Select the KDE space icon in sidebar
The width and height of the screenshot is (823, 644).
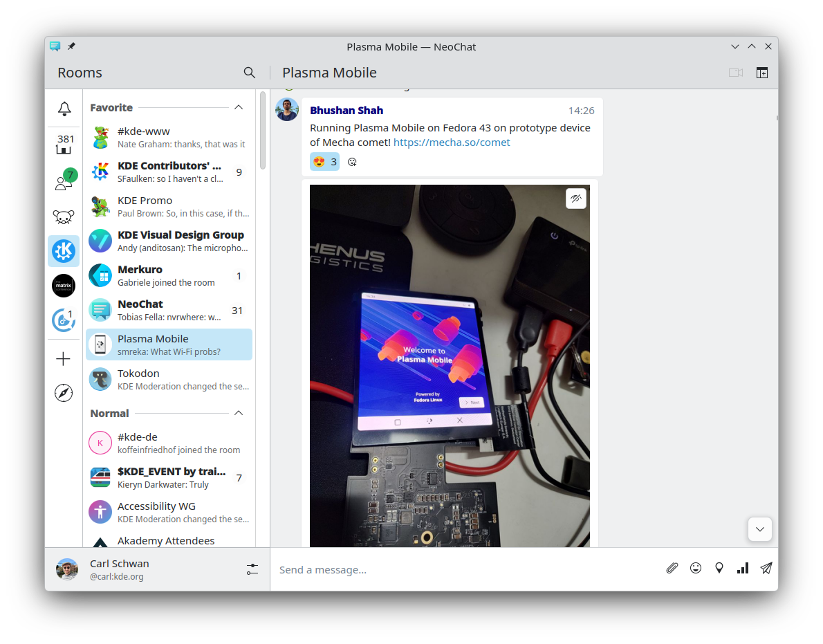coord(64,250)
